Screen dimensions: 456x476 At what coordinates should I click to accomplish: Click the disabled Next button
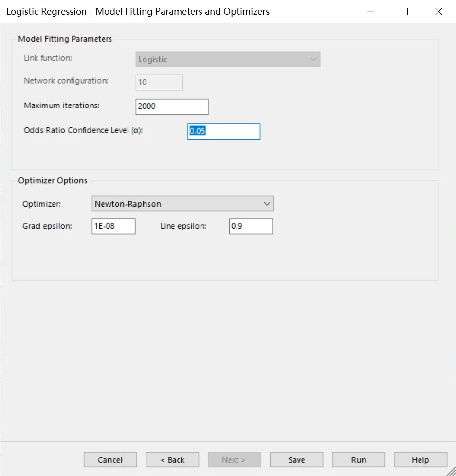coord(234,459)
